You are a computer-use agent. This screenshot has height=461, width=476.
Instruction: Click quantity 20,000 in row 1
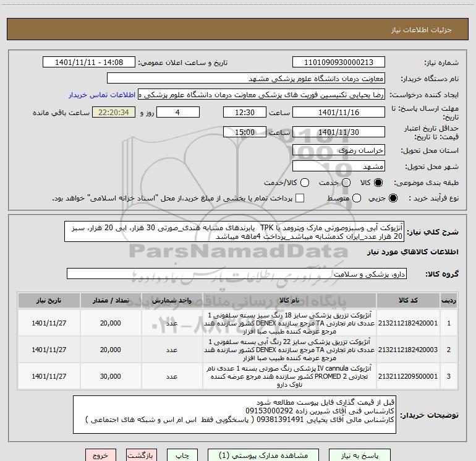coord(111,323)
